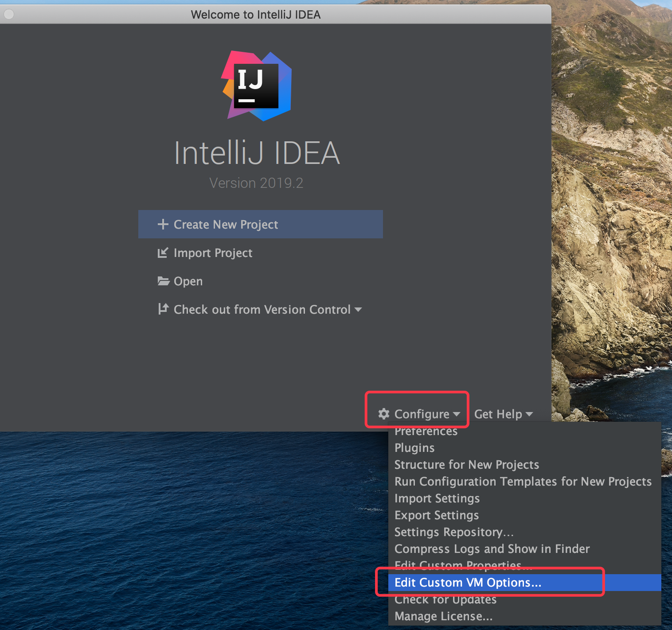The image size is (672, 630).
Task: Create a new project
Action: [261, 224]
